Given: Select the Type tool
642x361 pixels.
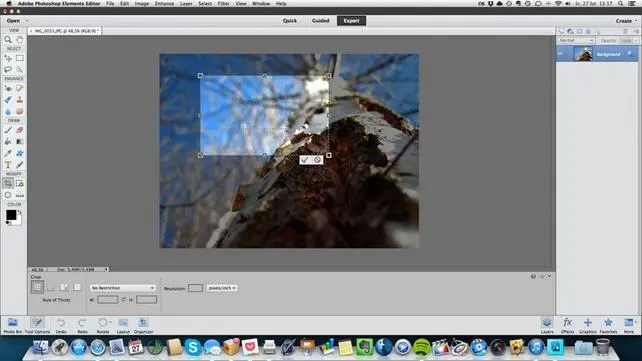Looking at the screenshot, I should pos(8,165).
